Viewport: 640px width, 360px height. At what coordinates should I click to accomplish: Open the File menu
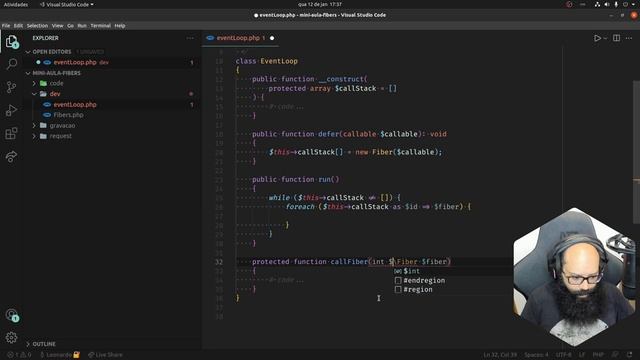point(6,26)
